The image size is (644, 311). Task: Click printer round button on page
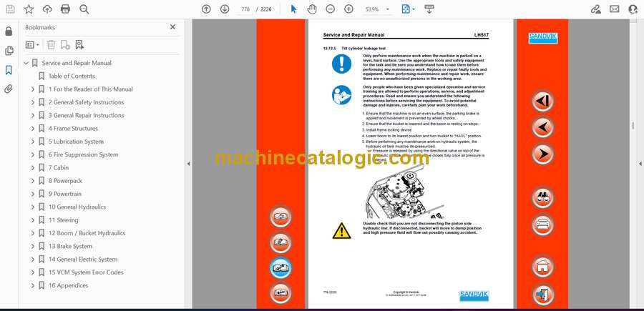click(x=542, y=224)
